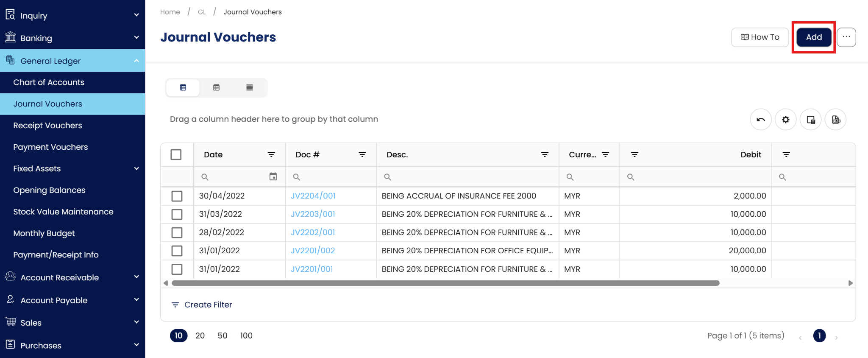This screenshot has height=358, width=868.
Task: Click the three-dot more options button
Action: [846, 37]
